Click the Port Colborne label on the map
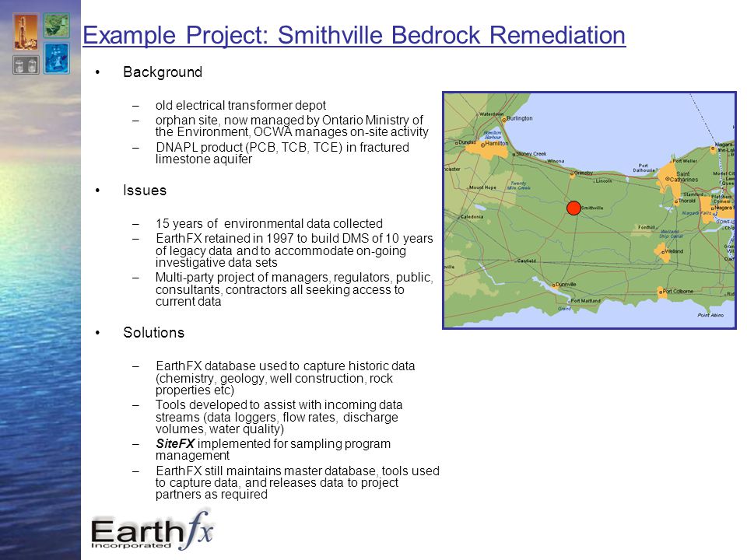 click(678, 291)
